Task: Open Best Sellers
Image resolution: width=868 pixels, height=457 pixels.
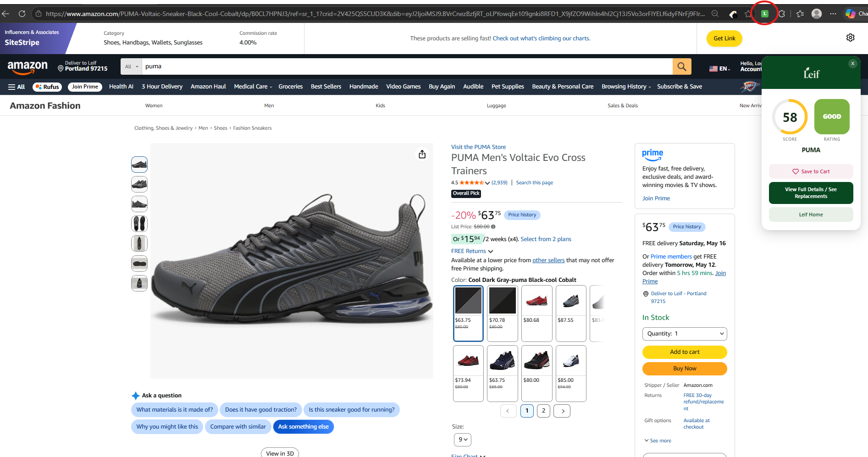Action: (326, 87)
